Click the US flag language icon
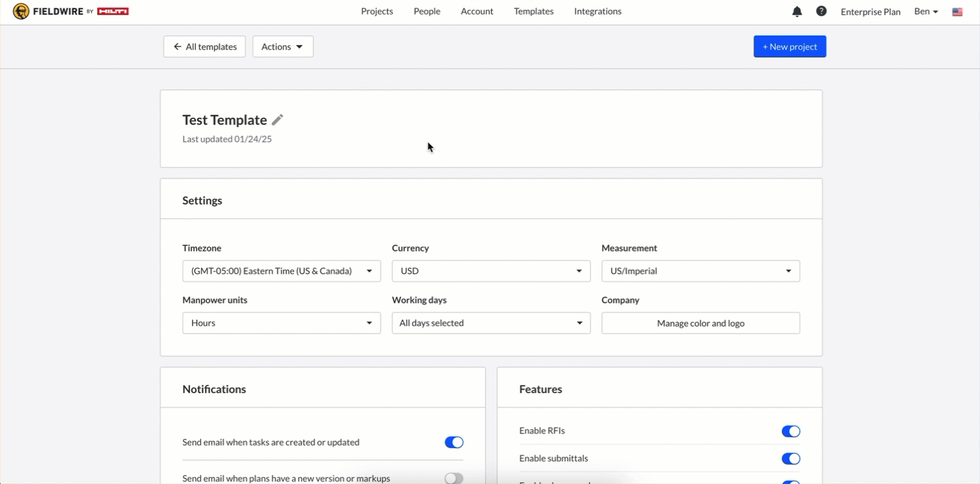 (957, 12)
